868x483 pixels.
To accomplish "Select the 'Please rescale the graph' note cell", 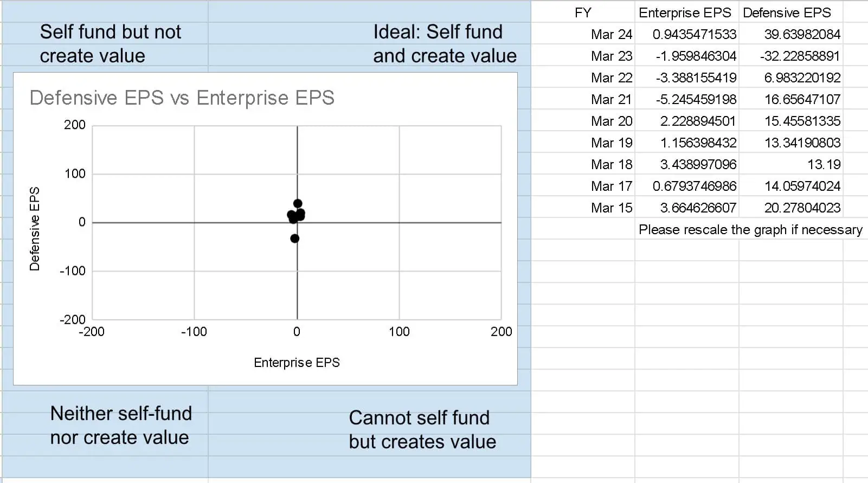I will pyautogui.click(x=750, y=229).
